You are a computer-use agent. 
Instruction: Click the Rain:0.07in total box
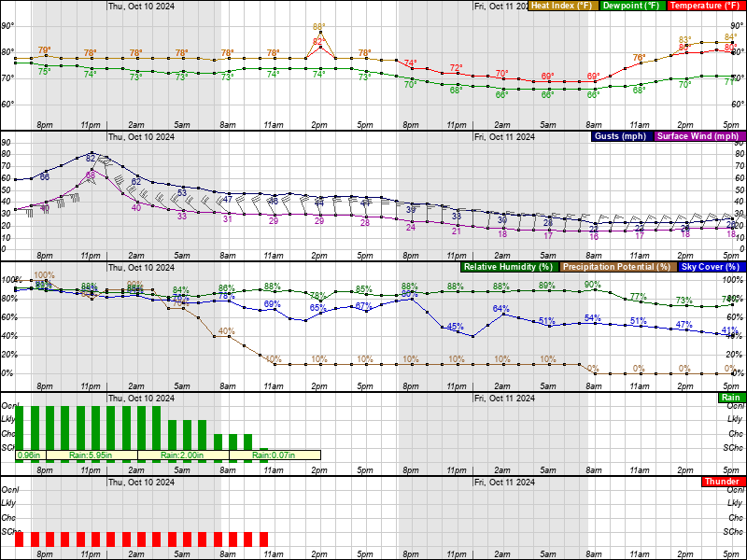point(275,455)
